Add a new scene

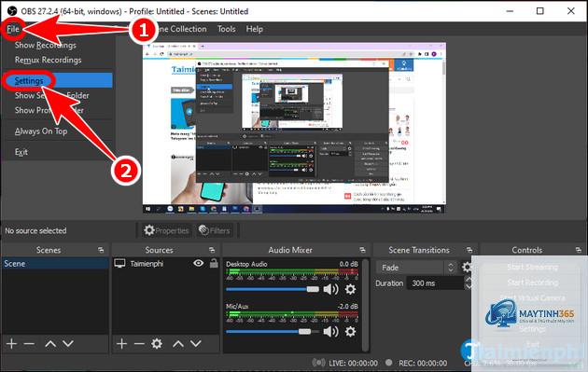[x=11, y=343]
